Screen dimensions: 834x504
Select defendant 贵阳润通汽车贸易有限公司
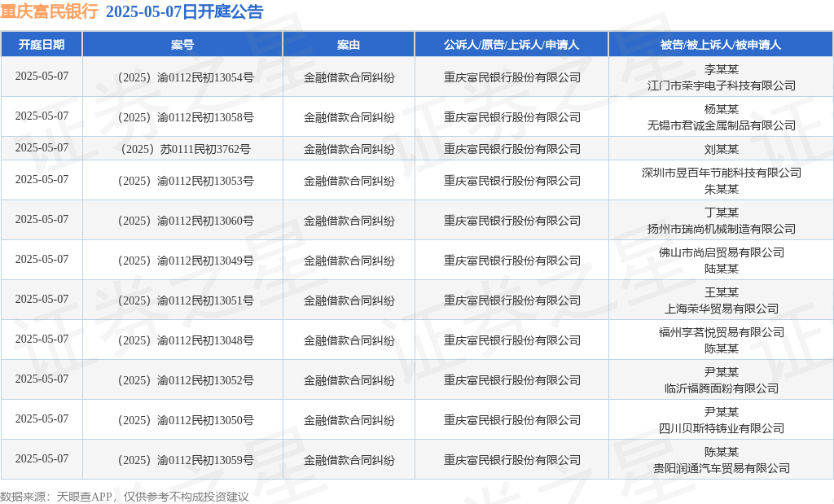click(722, 468)
